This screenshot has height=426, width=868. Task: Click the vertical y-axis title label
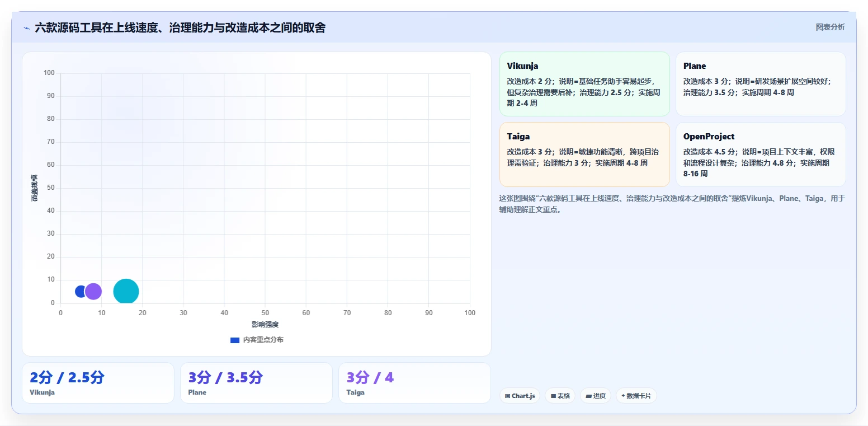point(35,188)
